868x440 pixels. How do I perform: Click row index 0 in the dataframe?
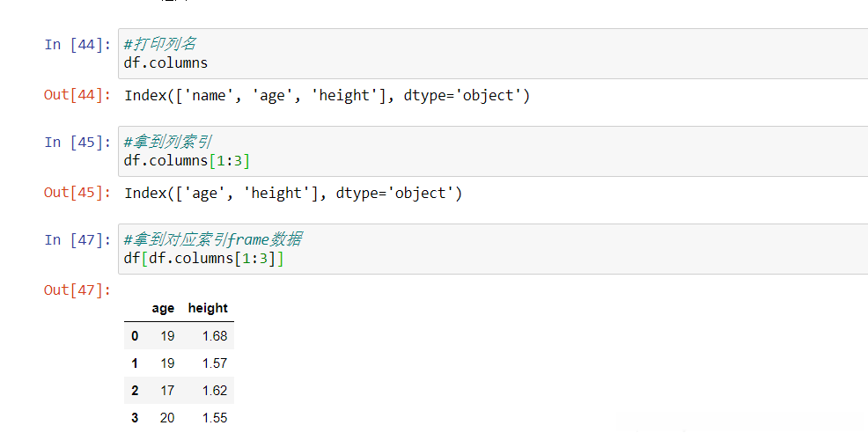tap(135, 336)
